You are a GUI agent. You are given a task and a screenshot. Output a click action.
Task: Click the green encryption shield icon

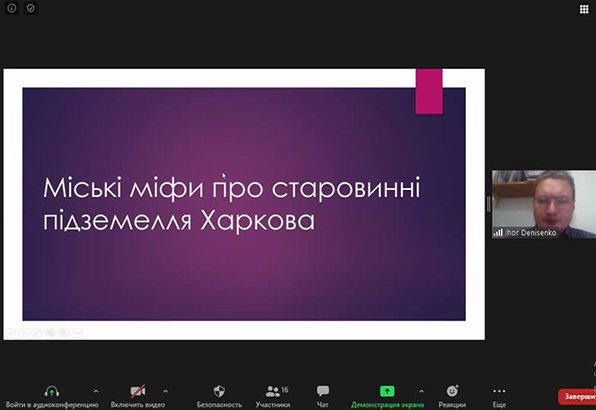(30, 8)
